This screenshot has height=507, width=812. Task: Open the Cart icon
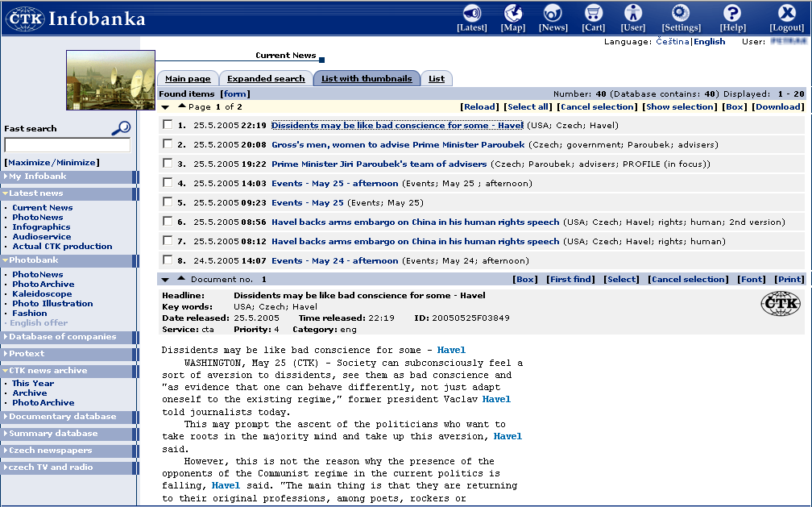[x=594, y=14]
